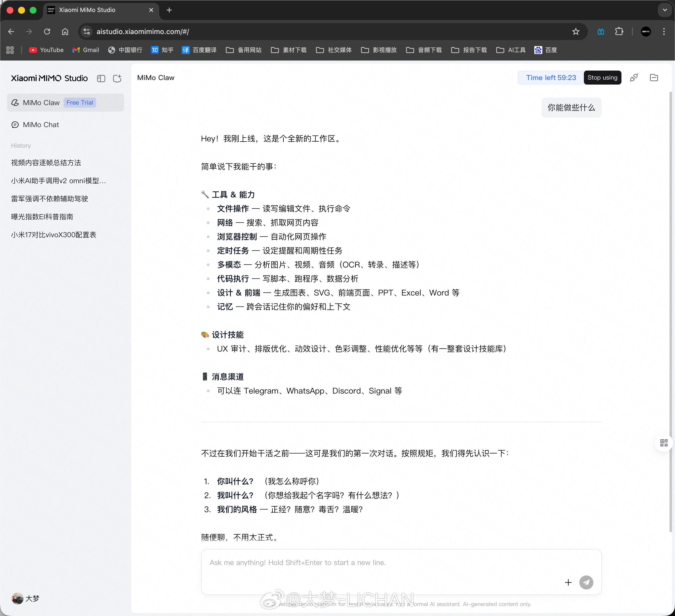
Task: Open the attachment plus icon in the input box
Action: coord(568,582)
